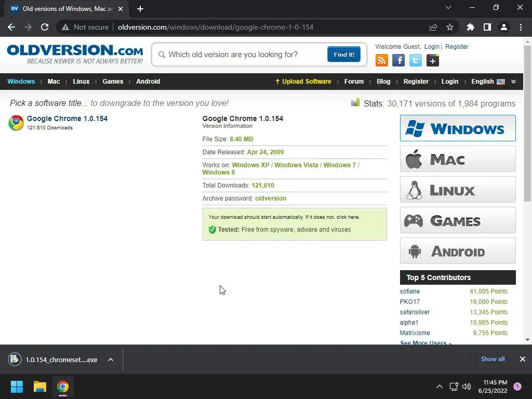The width and height of the screenshot is (532, 399).
Task: Show hidden system tray icons
Action: pyautogui.click(x=440, y=387)
